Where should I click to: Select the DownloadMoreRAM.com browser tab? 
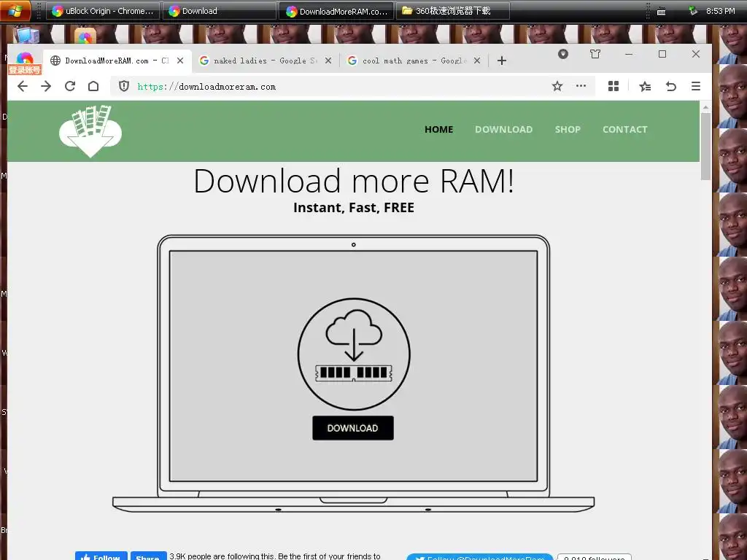(x=117, y=61)
